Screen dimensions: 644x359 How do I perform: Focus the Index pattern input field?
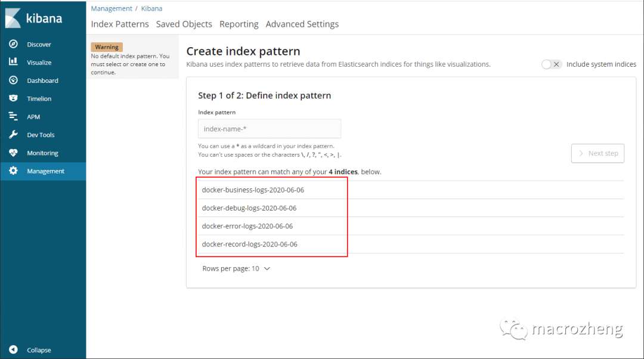coord(270,129)
